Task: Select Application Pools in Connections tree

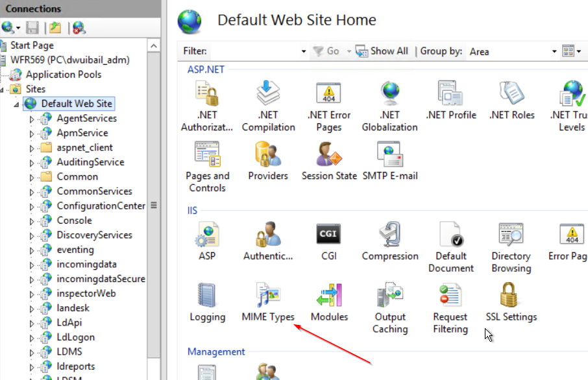Action: 63,75
